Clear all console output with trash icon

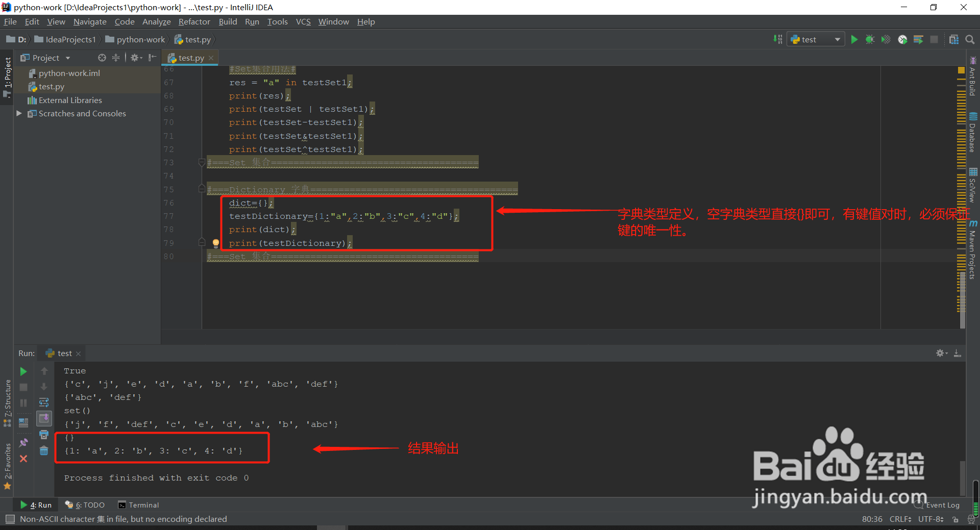tap(44, 450)
